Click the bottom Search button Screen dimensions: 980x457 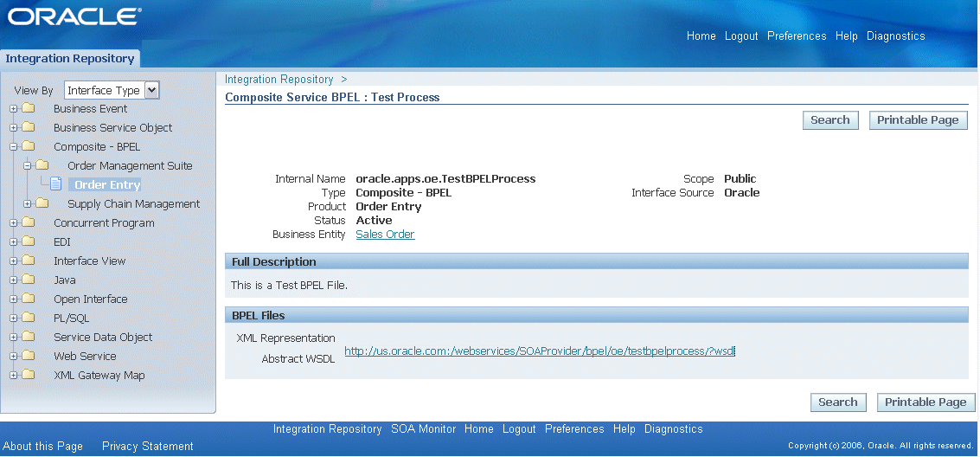[838, 402]
